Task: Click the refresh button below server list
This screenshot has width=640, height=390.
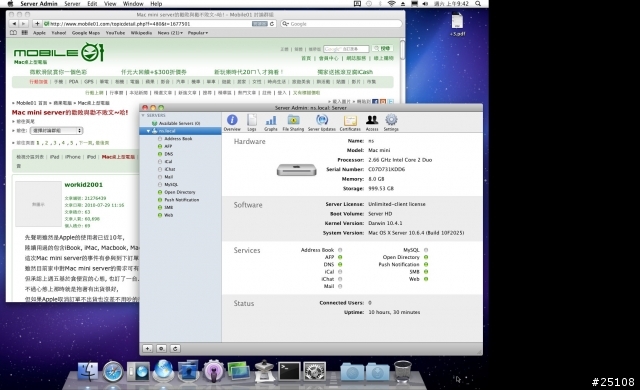Action: pos(175,348)
